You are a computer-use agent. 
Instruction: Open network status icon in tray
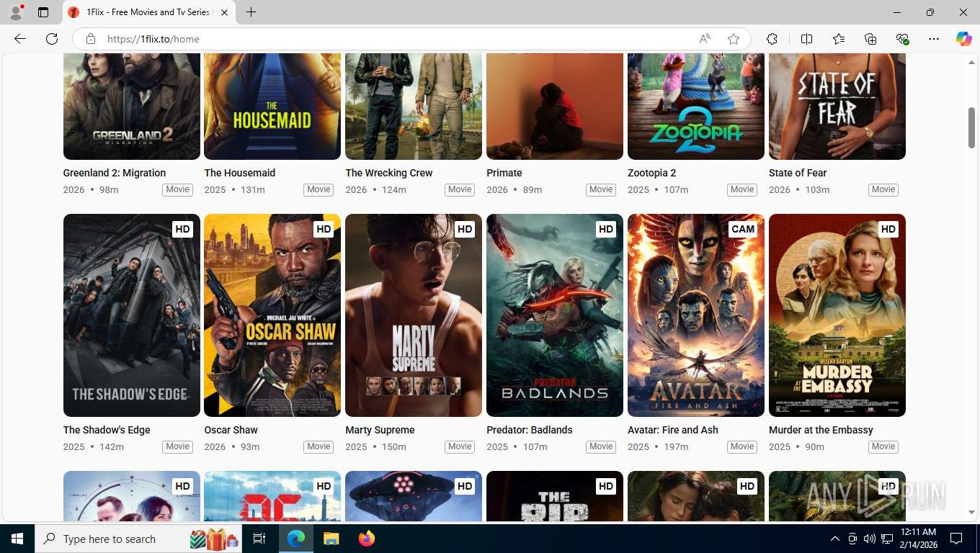click(x=886, y=539)
